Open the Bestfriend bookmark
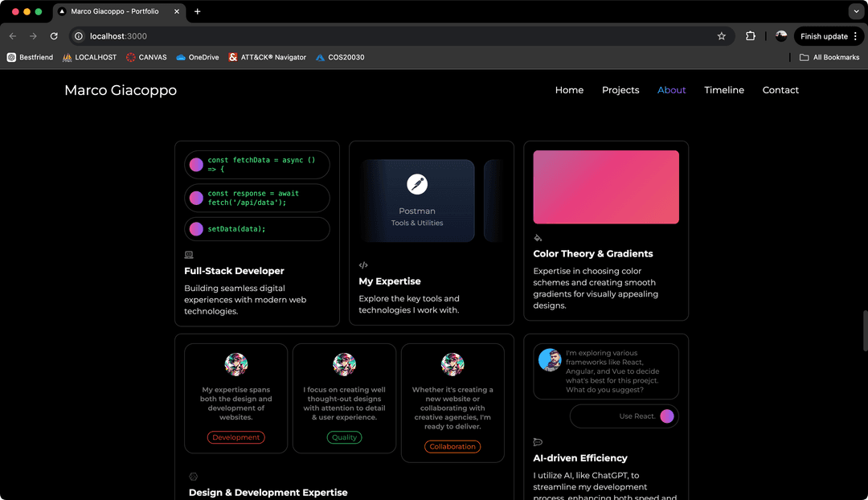 (30, 57)
